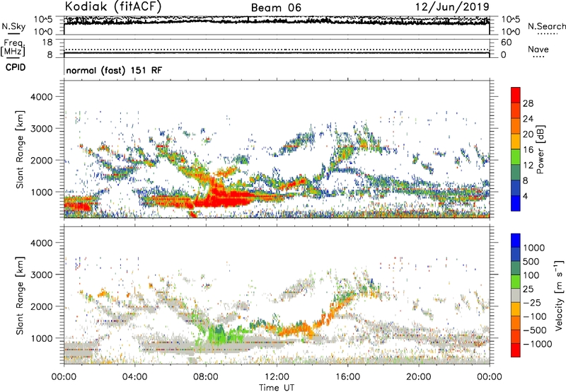The height and width of the screenshot is (392, 566).
Task: Click the "-1000" label on Velocity colorbar
Action: tap(536, 344)
